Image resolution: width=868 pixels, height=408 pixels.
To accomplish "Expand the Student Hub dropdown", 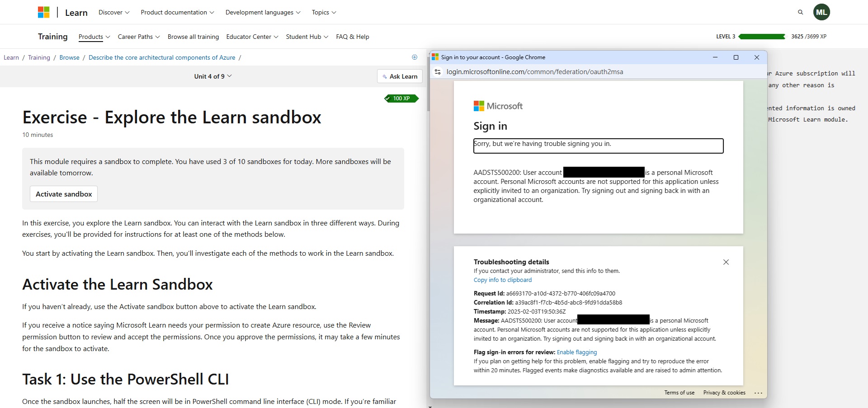I will click(x=307, y=37).
